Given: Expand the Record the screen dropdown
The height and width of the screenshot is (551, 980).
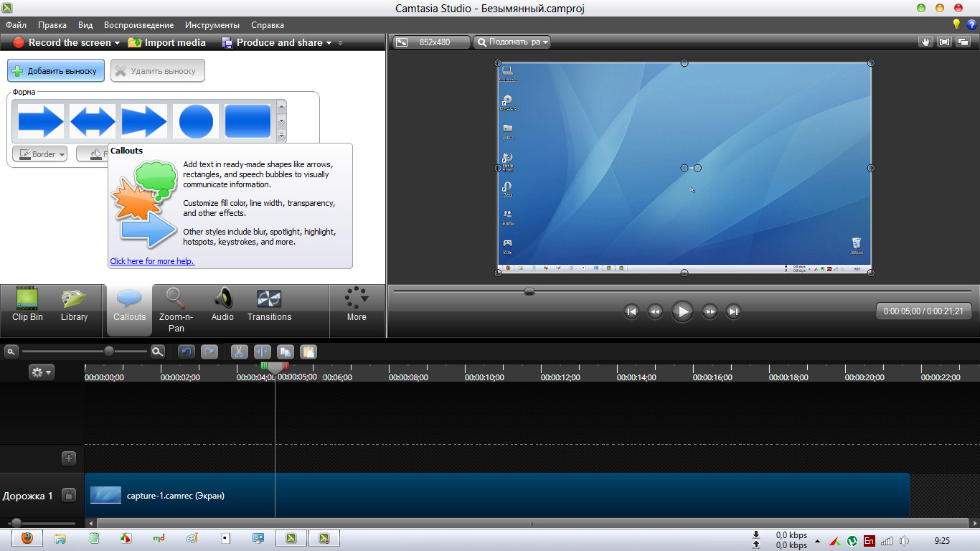Looking at the screenshot, I should click(x=117, y=43).
